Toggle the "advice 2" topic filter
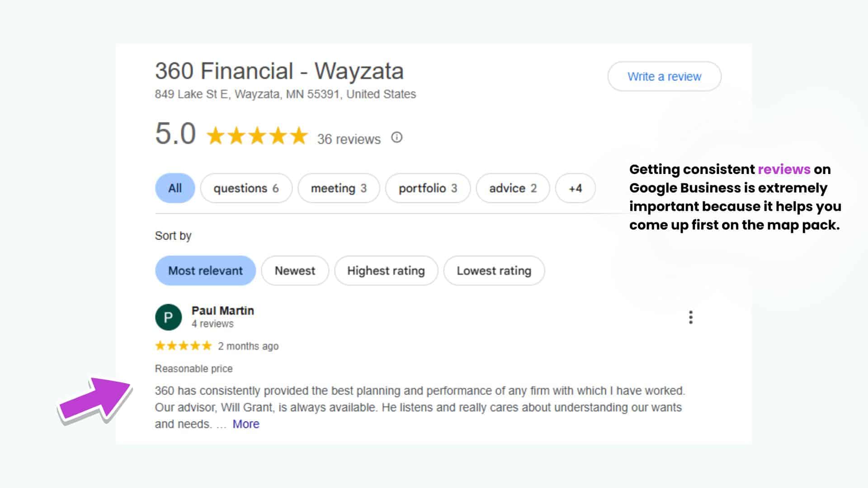This screenshot has height=488, width=868. (x=512, y=188)
